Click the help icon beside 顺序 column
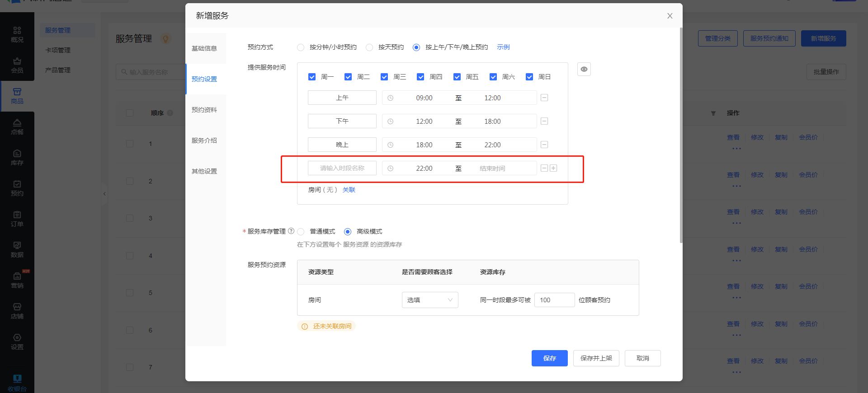 point(170,113)
